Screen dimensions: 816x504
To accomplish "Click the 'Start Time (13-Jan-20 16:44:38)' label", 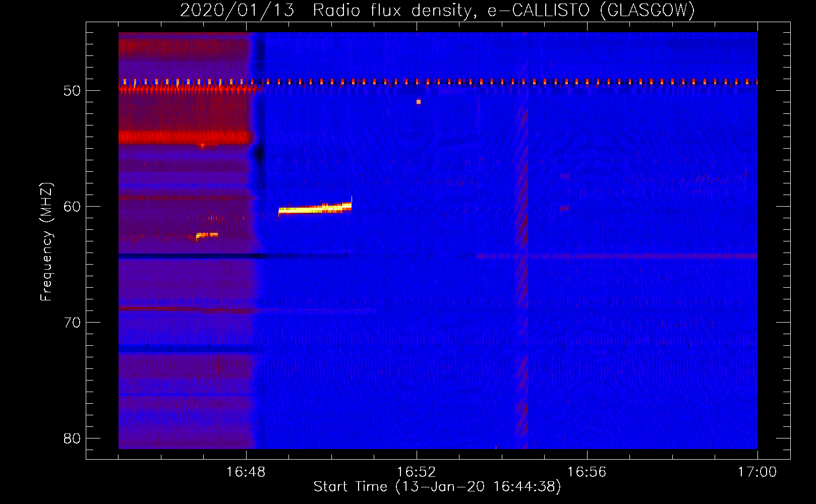I will [437, 487].
